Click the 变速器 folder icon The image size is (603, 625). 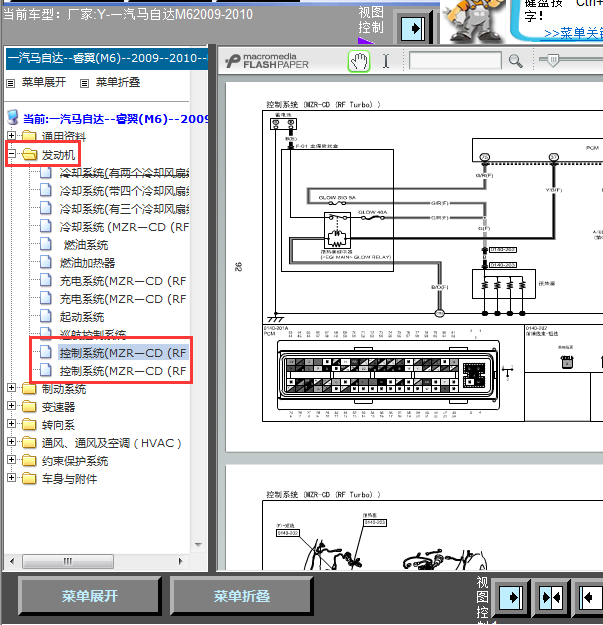coord(29,407)
